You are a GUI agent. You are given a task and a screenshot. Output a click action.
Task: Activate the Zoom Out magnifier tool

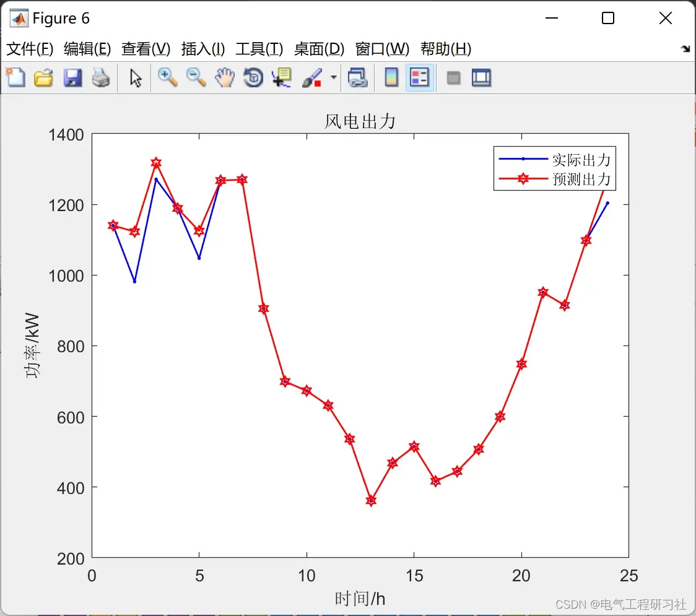(196, 77)
